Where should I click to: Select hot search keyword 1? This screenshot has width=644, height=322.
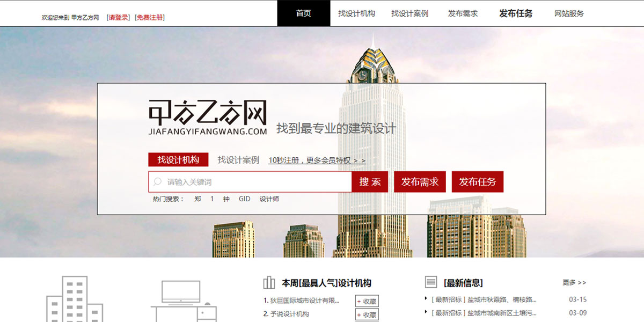pyautogui.click(x=212, y=199)
